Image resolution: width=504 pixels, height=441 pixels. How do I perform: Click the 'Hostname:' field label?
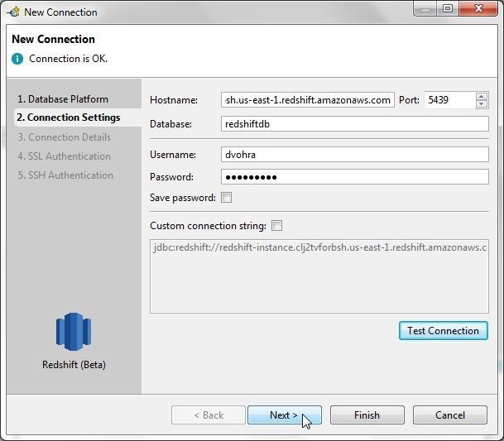click(174, 100)
